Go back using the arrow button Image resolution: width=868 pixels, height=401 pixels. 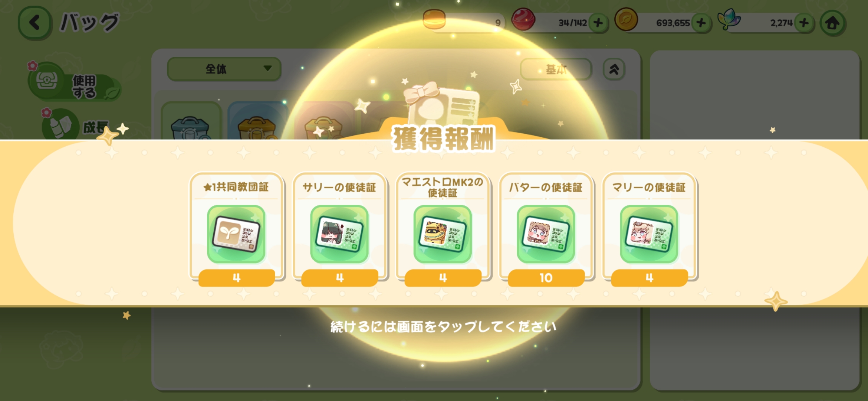coord(35,23)
